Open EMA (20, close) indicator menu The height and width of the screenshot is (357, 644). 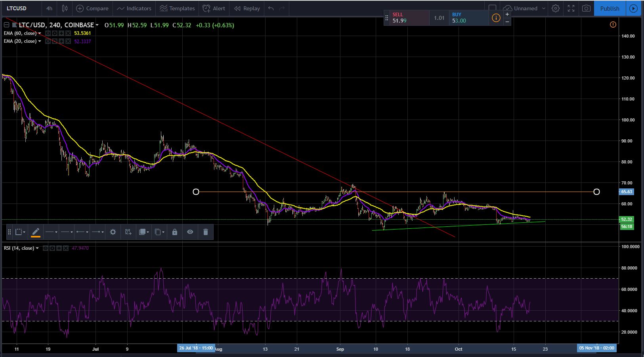(x=40, y=41)
